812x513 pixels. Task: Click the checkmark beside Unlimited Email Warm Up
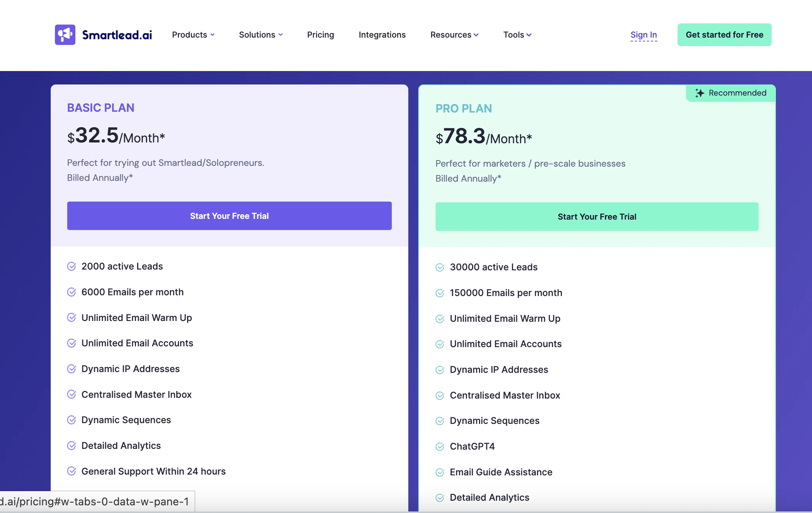point(71,318)
